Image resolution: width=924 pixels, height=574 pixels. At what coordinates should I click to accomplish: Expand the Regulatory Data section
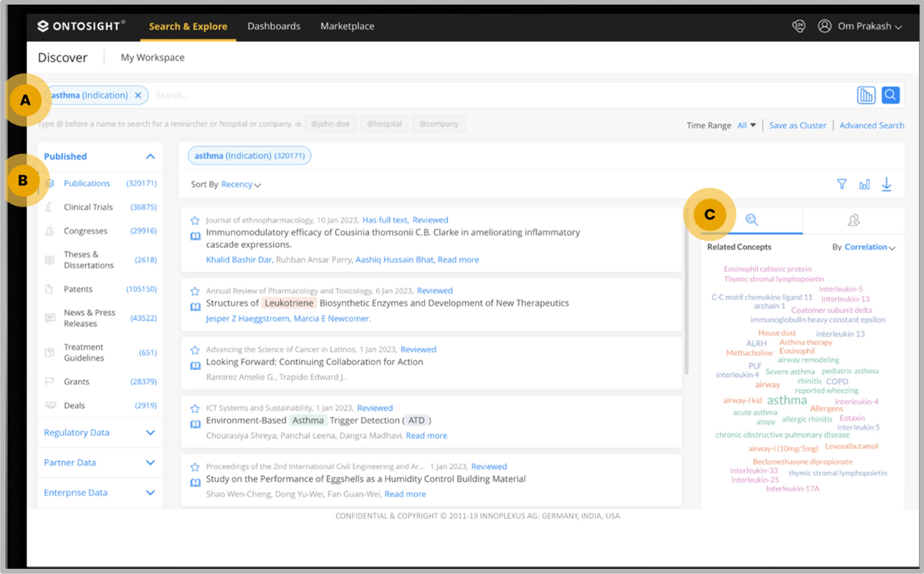click(150, 433)
